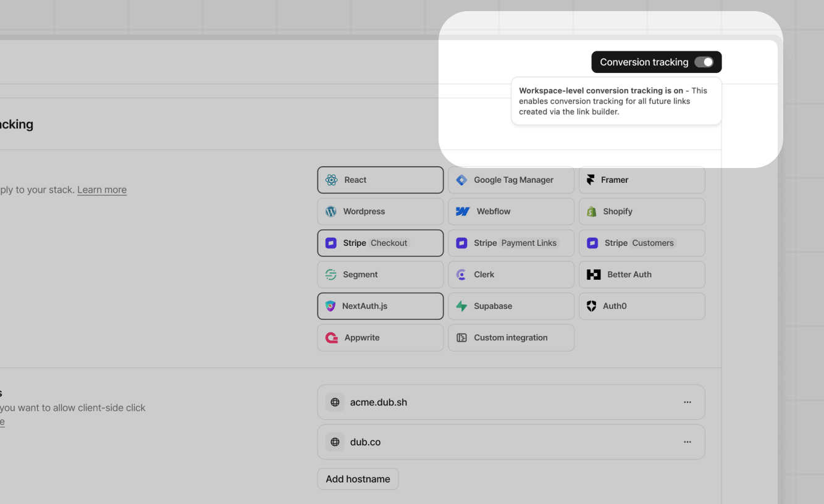Image resolution: width=824 pixels, height=504 pixels.
Task: Click the Custom integration layout icon
Action: tap(461, 337)
